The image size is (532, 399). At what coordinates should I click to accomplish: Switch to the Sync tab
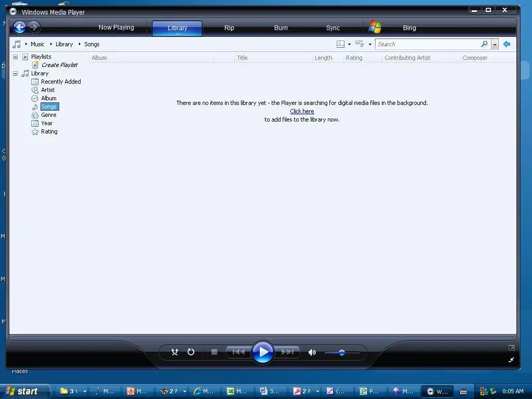click(x=333, y=28)
